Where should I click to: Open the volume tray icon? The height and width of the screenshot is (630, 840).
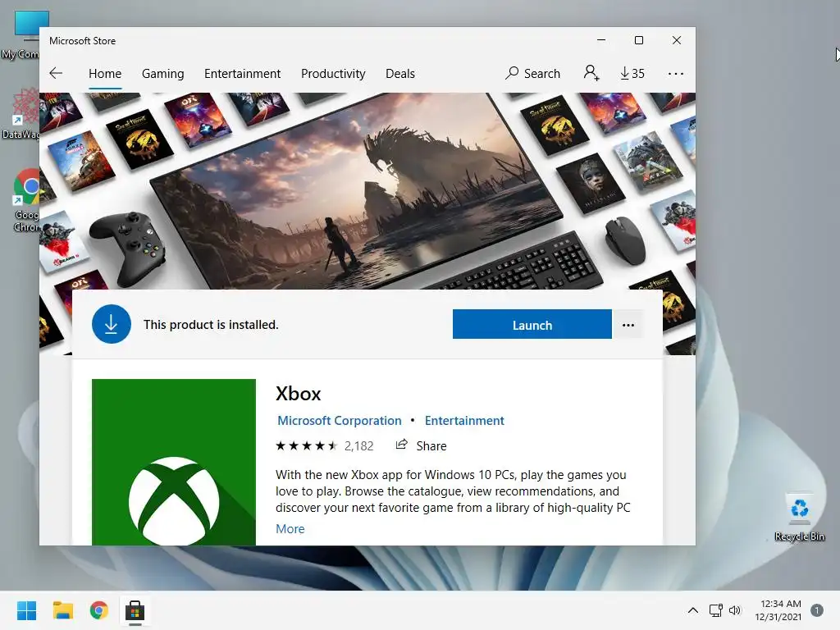pyautogui.click(x=734, y=610)
